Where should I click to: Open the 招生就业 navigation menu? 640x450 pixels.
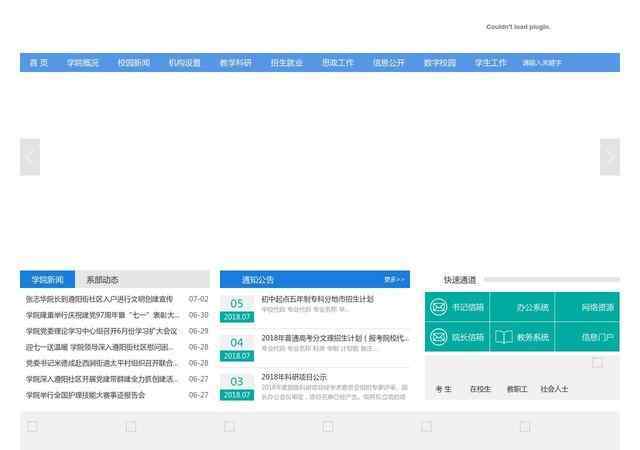click(287, 63)
